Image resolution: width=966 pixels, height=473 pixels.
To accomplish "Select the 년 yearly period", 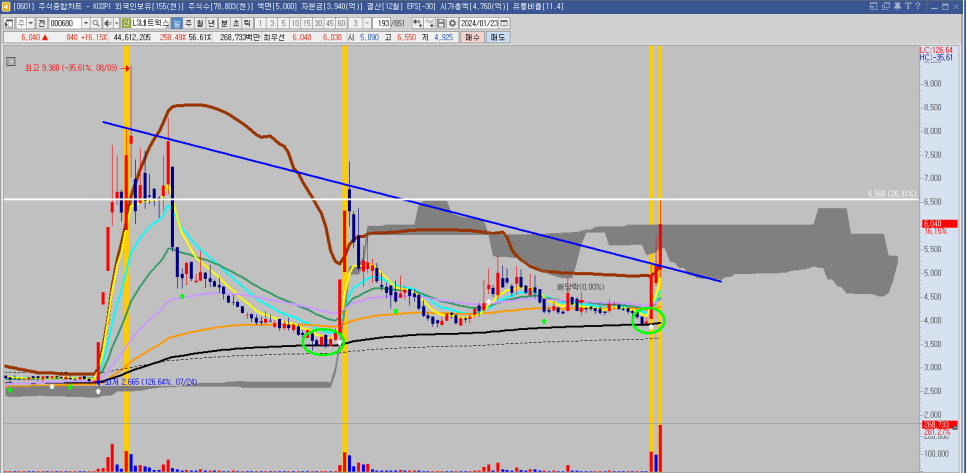I will [x=211, y=23].
